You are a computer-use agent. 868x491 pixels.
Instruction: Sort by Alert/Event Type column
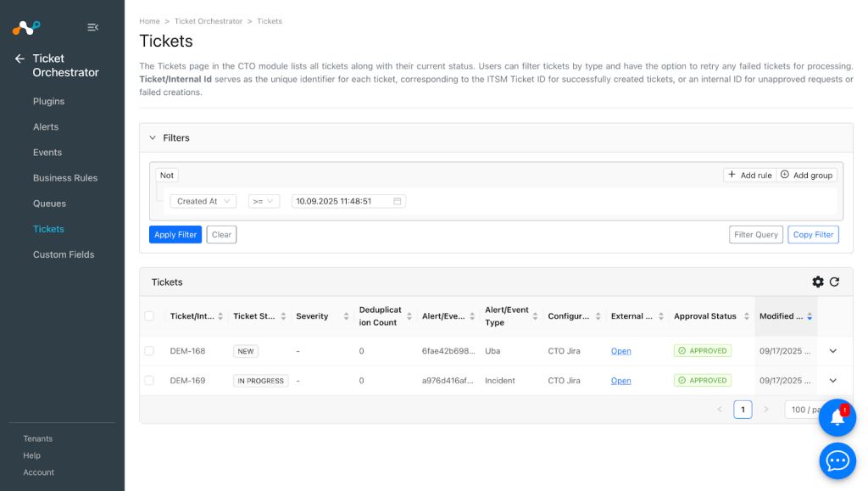(535, 316)
